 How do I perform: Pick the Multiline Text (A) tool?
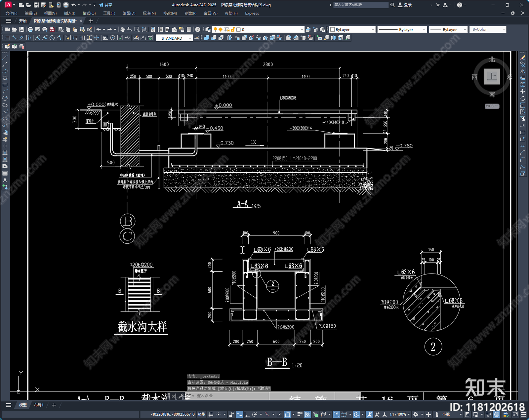(5, 180)
